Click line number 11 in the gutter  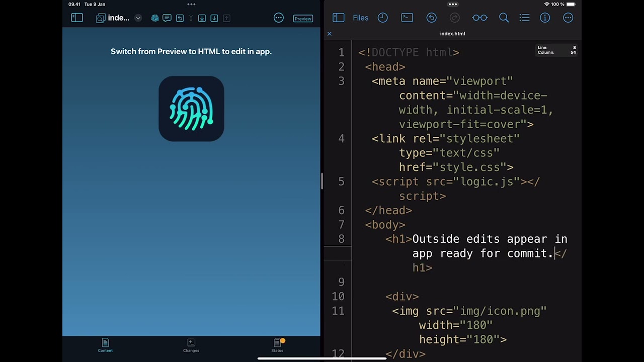[x=338, y=311]
